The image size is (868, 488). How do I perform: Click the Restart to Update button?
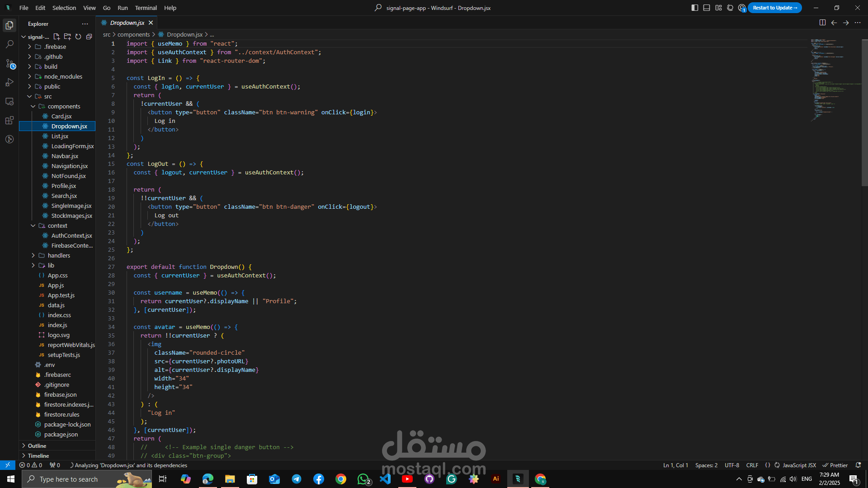pos(774,8)
